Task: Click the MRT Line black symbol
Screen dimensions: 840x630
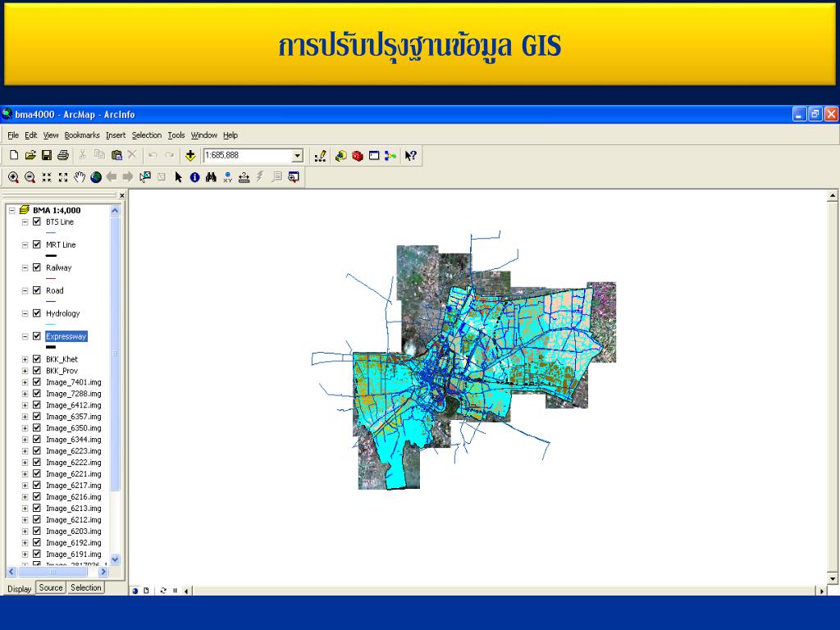Action: click(51, 256)
